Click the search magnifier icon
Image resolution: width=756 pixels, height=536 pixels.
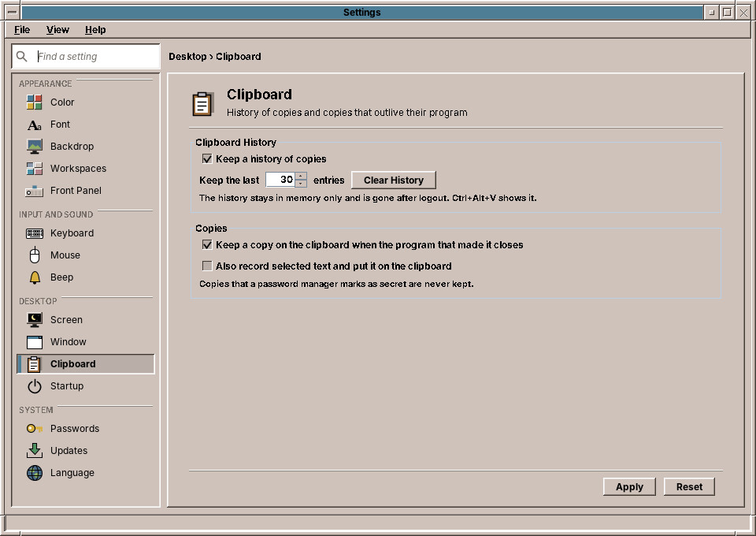click(22, 57)
